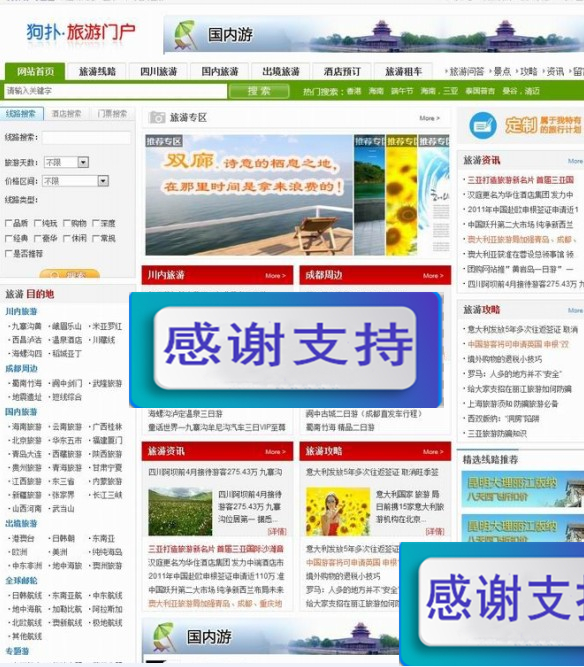This screenshot has height=667, width=584.
Task: Open 海螺沟泸定温泉三日游 route link
Action: (x=185, y=413)
